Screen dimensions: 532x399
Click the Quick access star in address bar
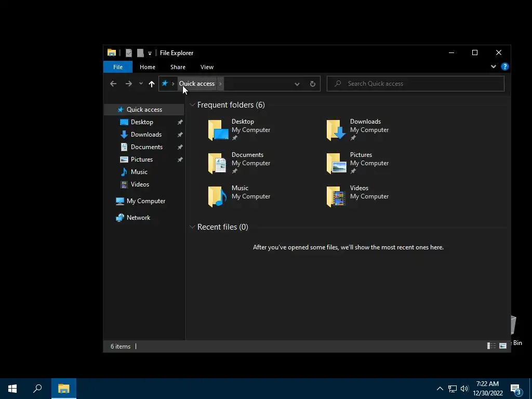(165, 84)
